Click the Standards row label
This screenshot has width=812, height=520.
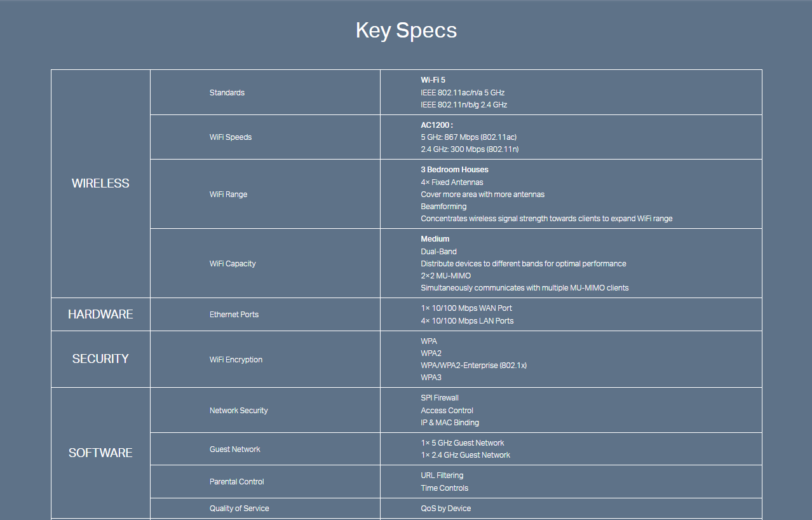[227, 93]
